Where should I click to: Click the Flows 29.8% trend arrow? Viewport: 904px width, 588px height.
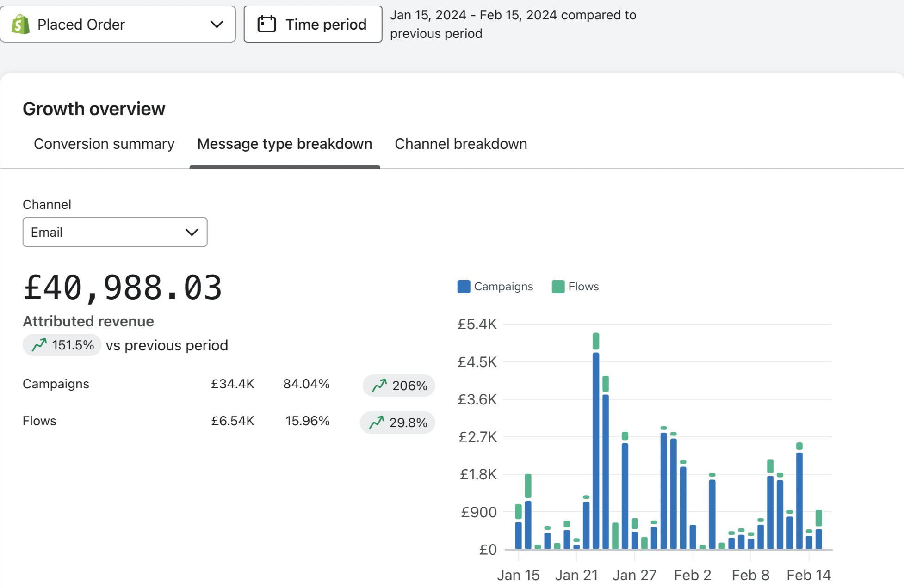pos(376,422)
